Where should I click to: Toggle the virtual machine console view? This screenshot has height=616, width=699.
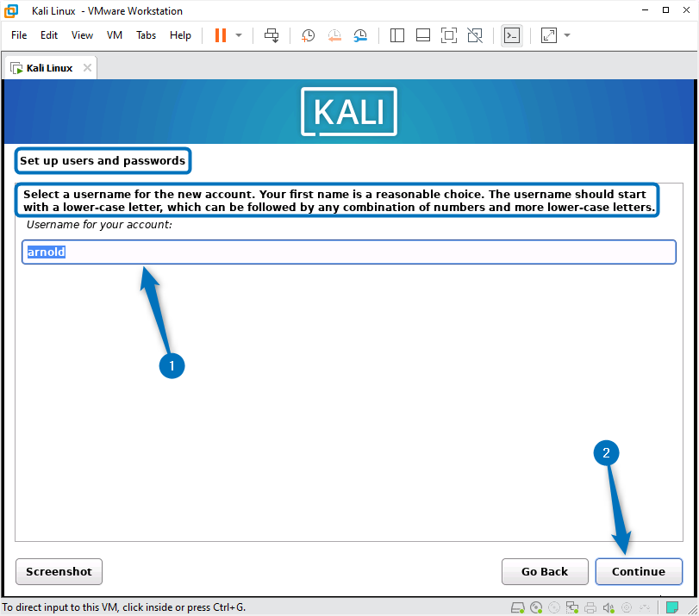pos(512,35)
